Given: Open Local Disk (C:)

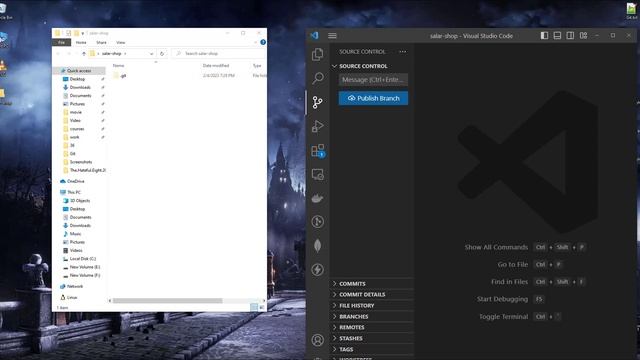Looking at the screenshot, I should tap(82, 259).
